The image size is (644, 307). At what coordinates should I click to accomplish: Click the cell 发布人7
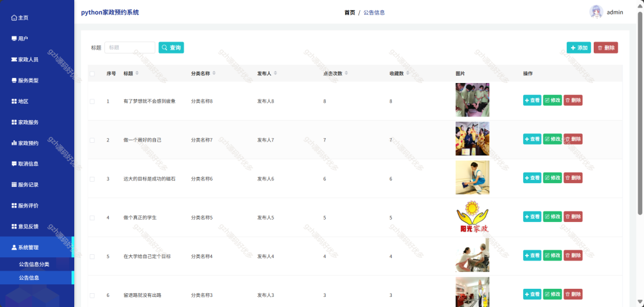265,140
